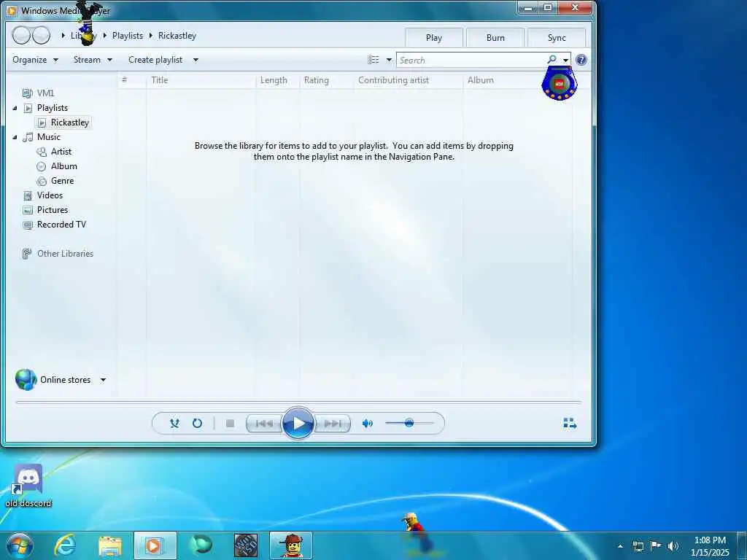The image size is (747, 560).
Task: Expand Create playlist dropdown arrow
Action: coord(196,60)
